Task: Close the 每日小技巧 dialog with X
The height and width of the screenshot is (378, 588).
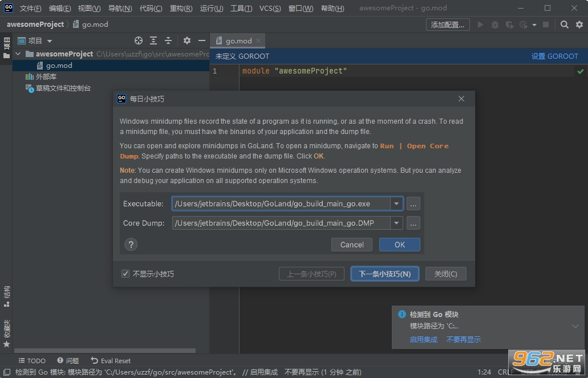Action: coord(461,99)
